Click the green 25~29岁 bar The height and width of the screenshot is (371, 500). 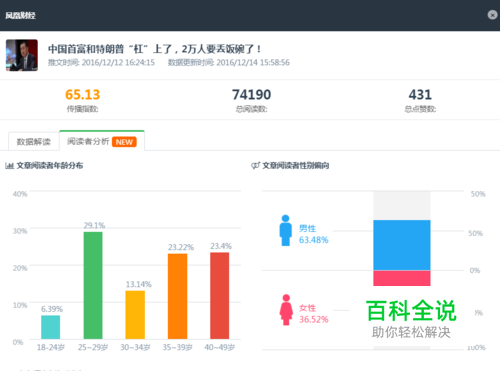(93, 285)
